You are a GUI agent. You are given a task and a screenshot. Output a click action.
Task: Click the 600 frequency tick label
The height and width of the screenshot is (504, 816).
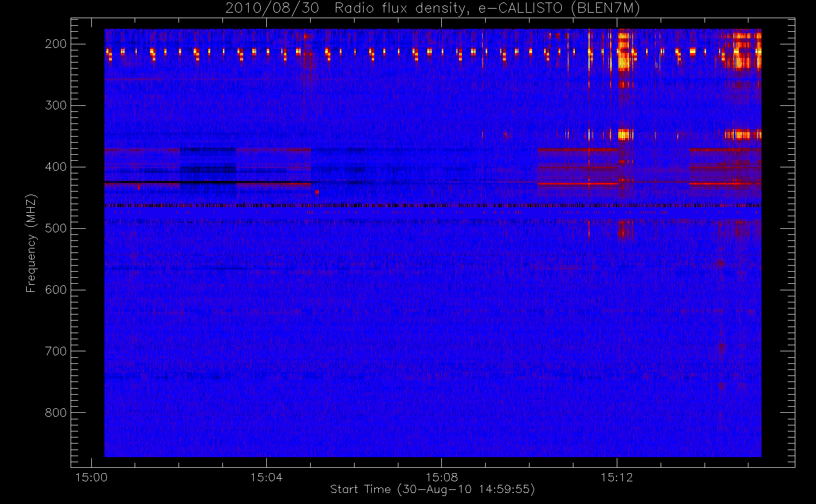[x=55, y=290]
